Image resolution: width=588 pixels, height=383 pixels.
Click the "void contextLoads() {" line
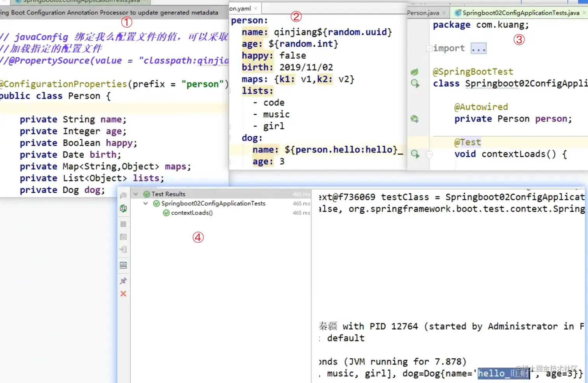511,154
